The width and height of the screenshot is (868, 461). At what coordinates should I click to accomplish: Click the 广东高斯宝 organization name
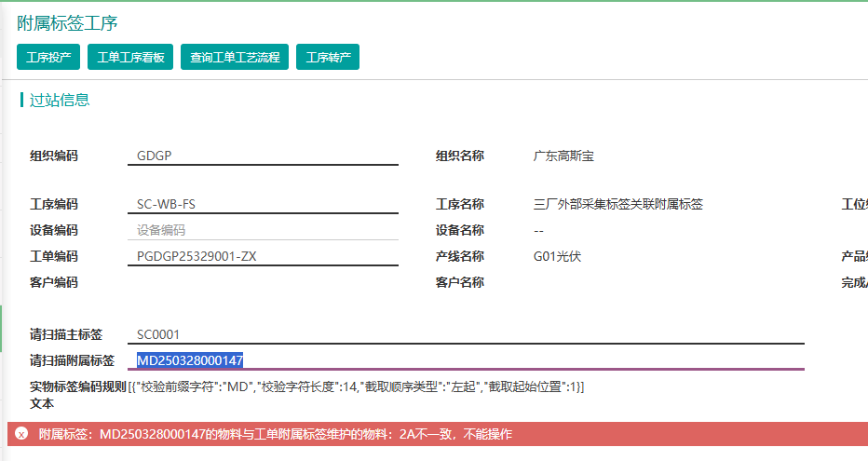(563, 156)
